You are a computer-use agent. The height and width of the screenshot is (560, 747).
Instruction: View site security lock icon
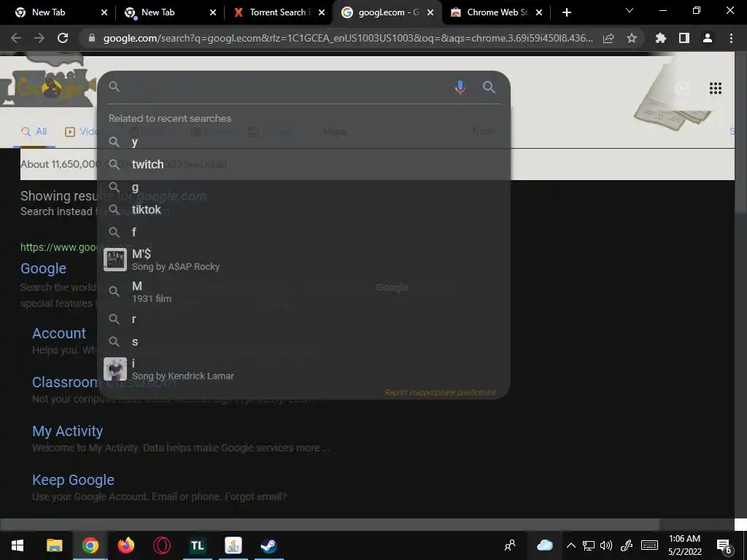tap(92, 38)
